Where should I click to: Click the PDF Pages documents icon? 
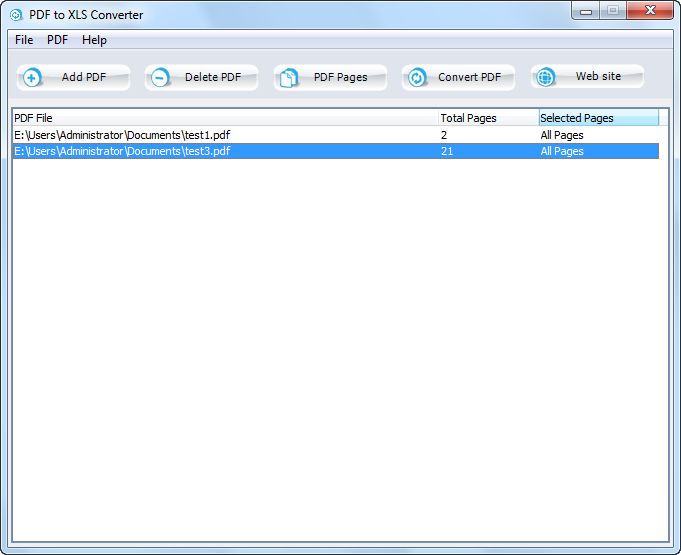point(288,78)
